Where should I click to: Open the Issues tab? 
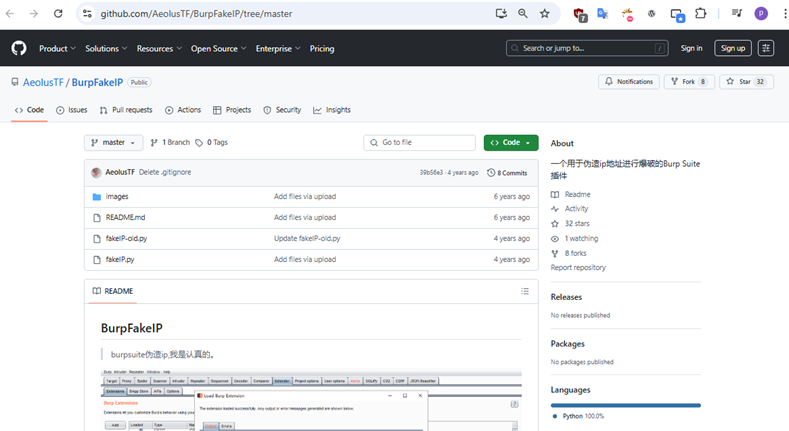click(71, 110)
